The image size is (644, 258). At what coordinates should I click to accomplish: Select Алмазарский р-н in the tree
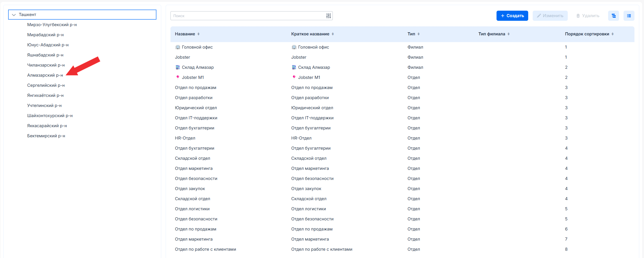(45, 75)
